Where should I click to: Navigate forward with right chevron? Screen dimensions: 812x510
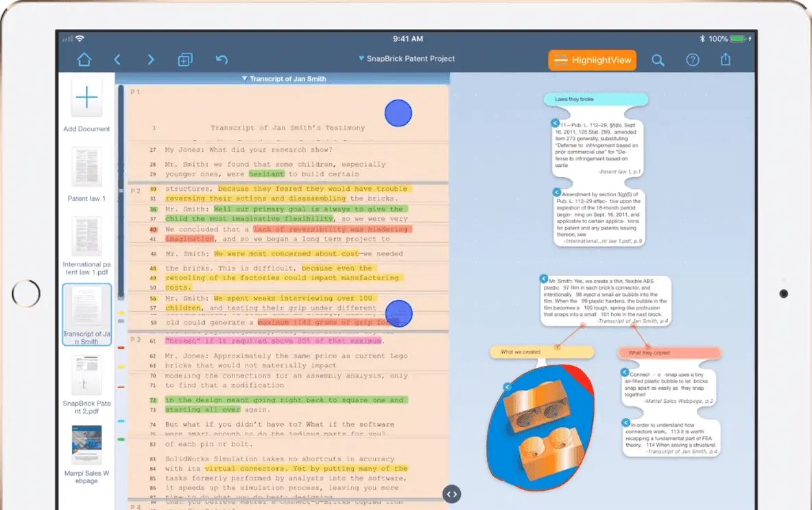pos(151,60)
